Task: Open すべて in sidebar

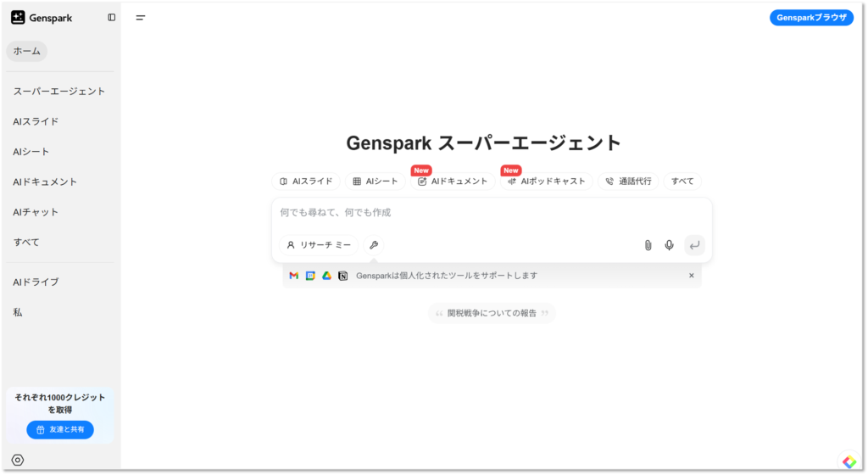Action: click(x=26, y=242)
